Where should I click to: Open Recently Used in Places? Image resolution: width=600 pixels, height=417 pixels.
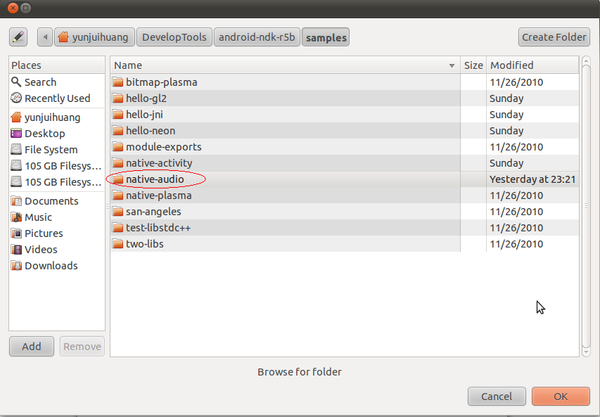pyautogui.click(x=57, y=98)
